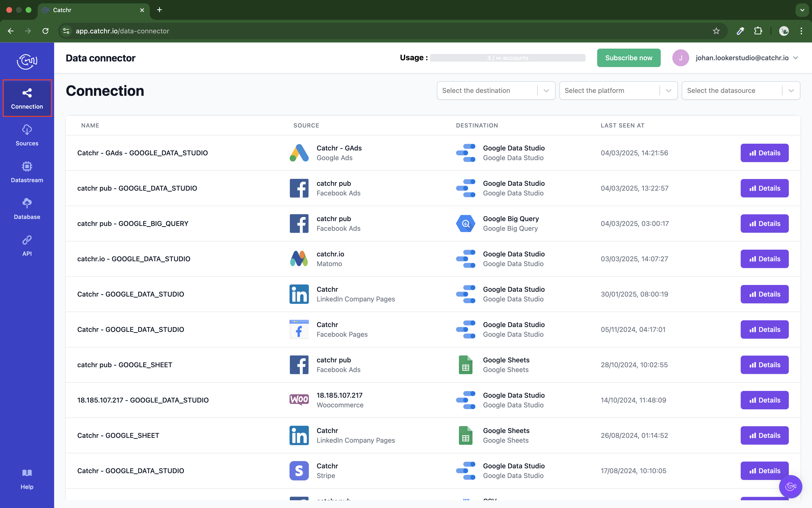This screenshot has height=508, width=812.
Task: Click the Facebook icon in catchr pub - GOOGLE_DATA_STUDIO row
Action: (x=299, y=188)
